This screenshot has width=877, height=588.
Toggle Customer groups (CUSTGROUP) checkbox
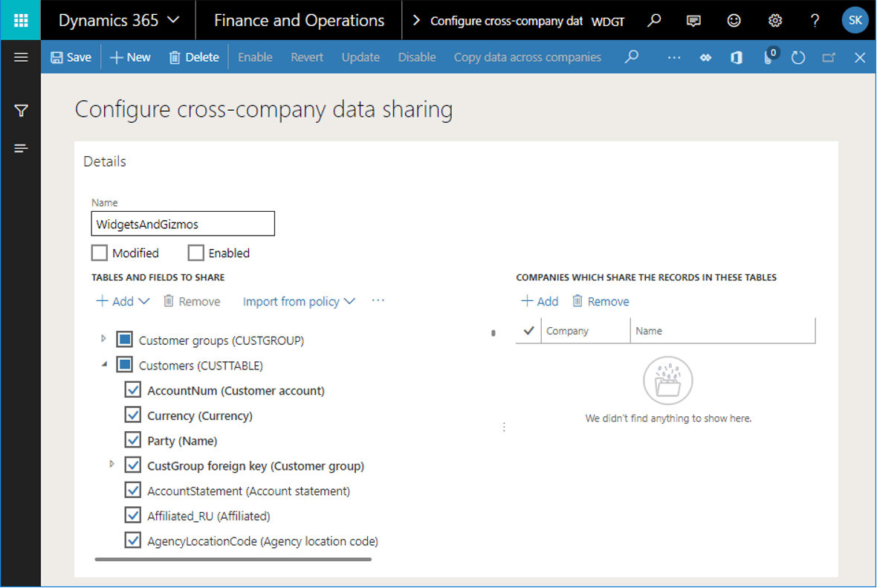[124, 339]
